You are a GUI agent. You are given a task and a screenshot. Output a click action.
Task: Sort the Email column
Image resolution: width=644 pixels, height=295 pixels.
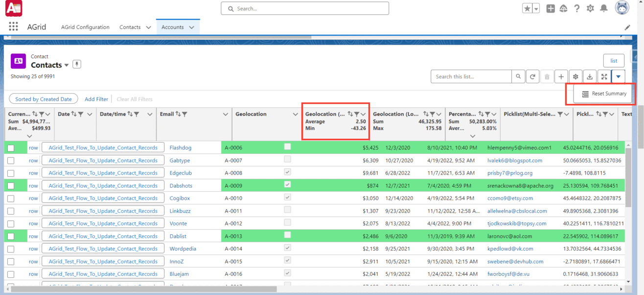(178, 114)
